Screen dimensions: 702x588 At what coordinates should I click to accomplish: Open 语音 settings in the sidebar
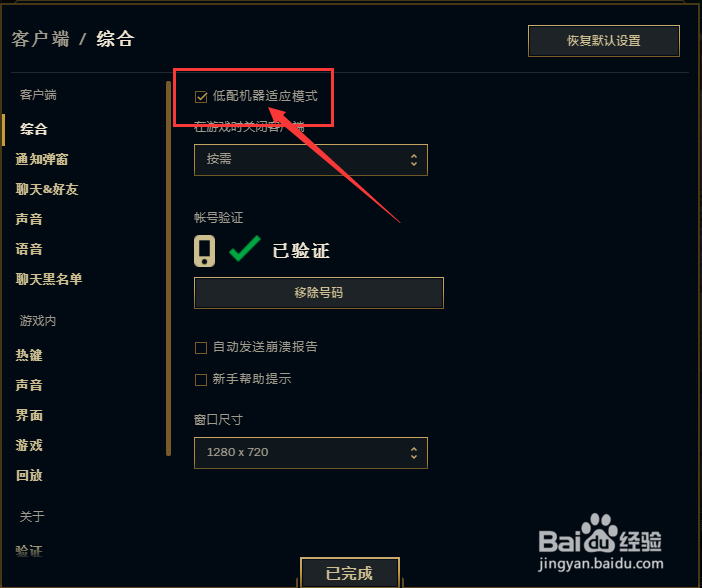click(29, 249)
